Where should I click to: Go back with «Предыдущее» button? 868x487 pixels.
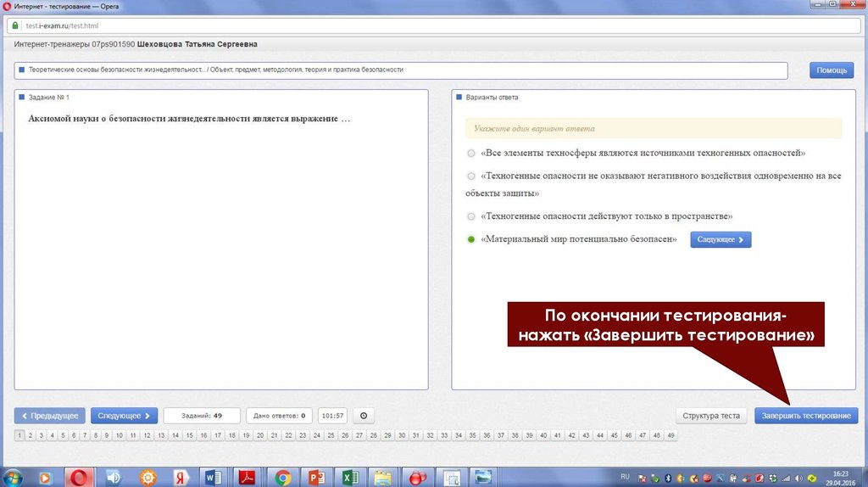point(50,416)
